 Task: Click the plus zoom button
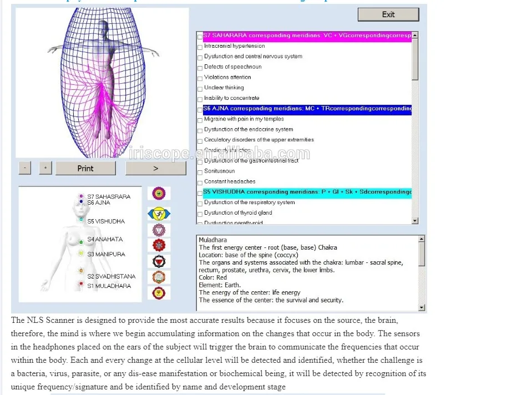[45, 168]
